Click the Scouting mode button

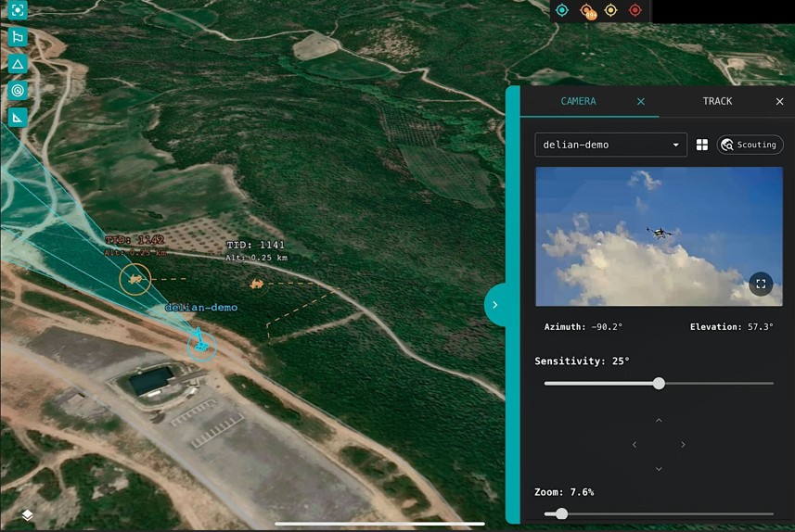[750, 145]
